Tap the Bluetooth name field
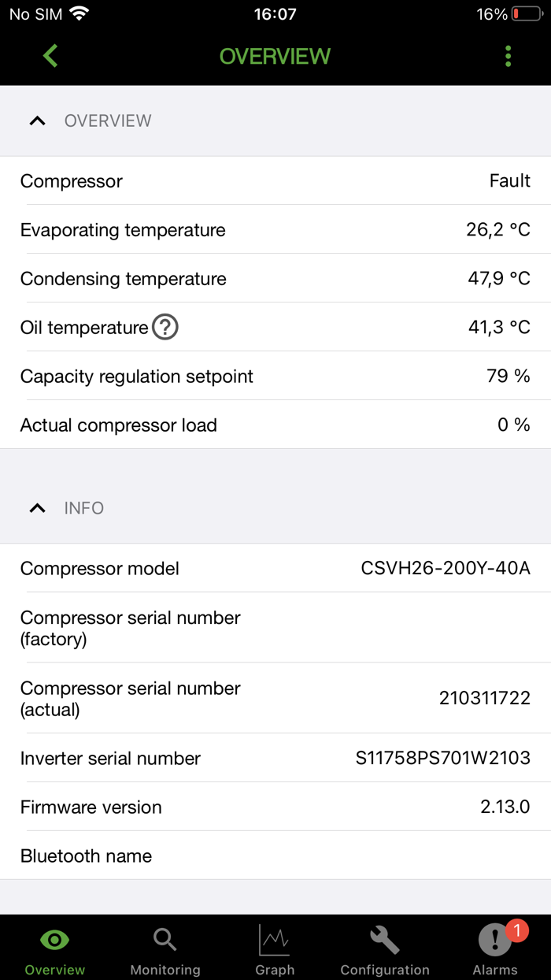 [x=275, y=856]
